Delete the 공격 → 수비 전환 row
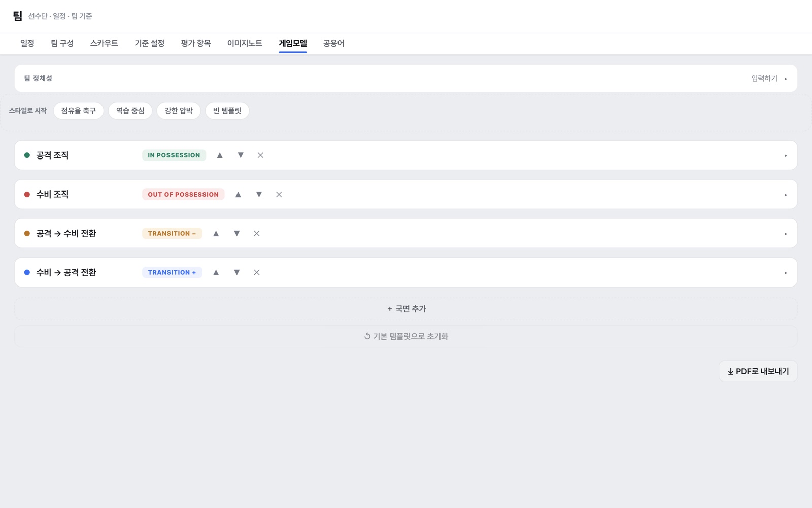 (257, 234)
